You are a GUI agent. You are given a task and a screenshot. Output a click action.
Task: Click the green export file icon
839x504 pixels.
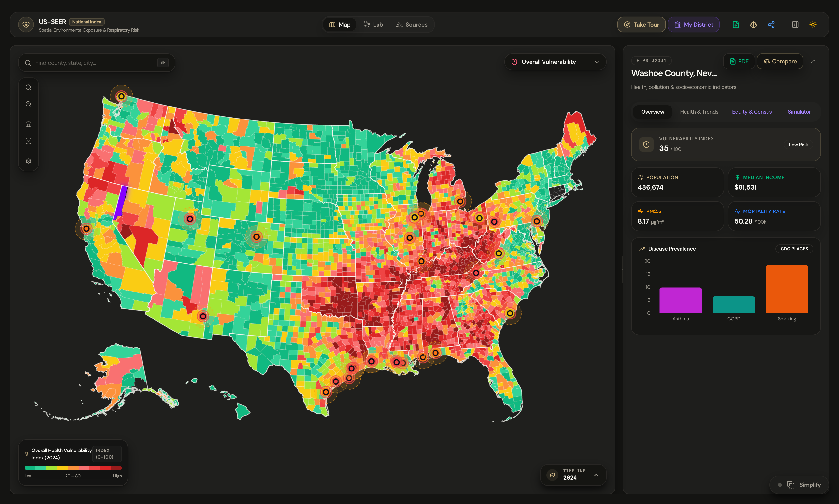tap(736, 25)
